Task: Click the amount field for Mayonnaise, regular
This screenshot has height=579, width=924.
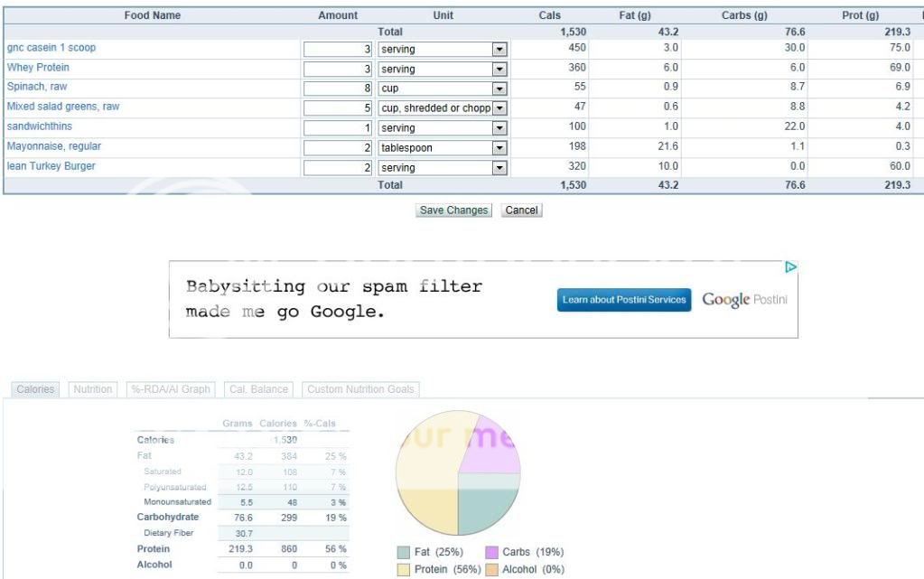Action: click(x=338, y=147)
